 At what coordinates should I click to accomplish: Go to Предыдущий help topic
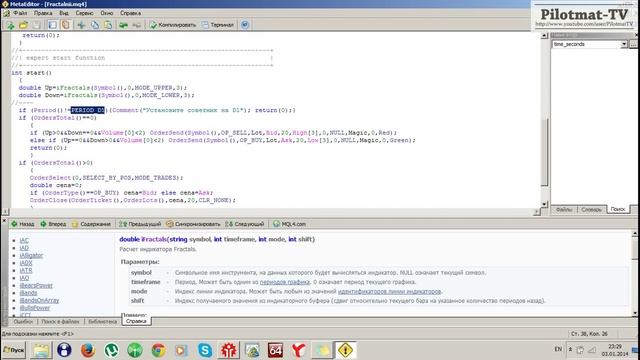tap(140, 224)
